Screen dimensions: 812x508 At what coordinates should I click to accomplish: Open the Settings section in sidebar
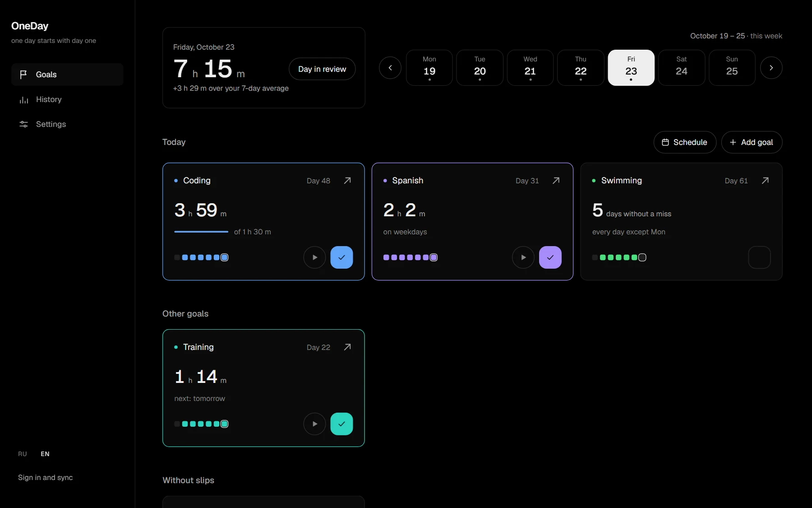pos(67,124)
